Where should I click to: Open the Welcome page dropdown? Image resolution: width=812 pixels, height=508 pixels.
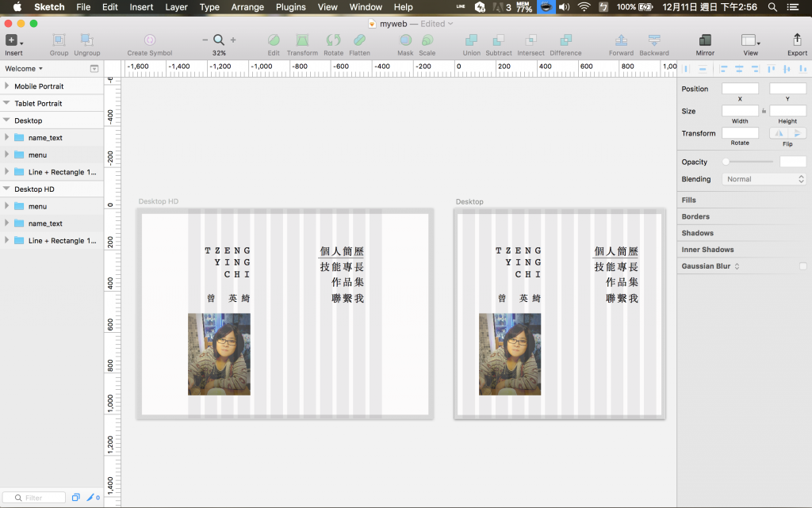coord(24,68)
